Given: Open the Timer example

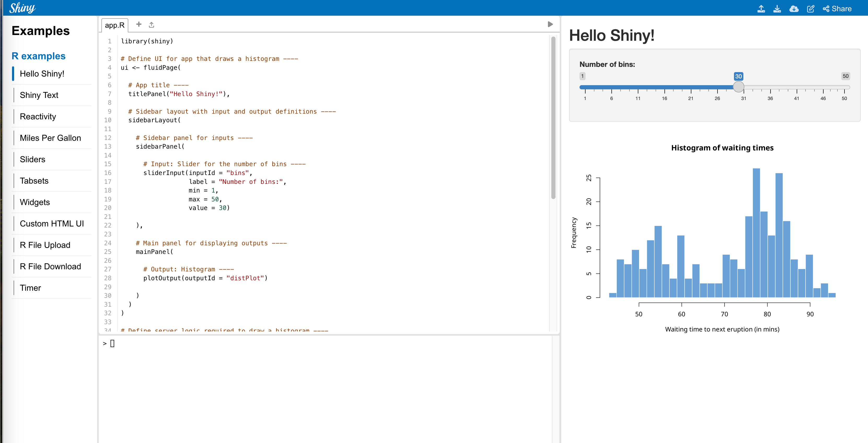Looking at the screenshot, I should (x=30, y=288).
